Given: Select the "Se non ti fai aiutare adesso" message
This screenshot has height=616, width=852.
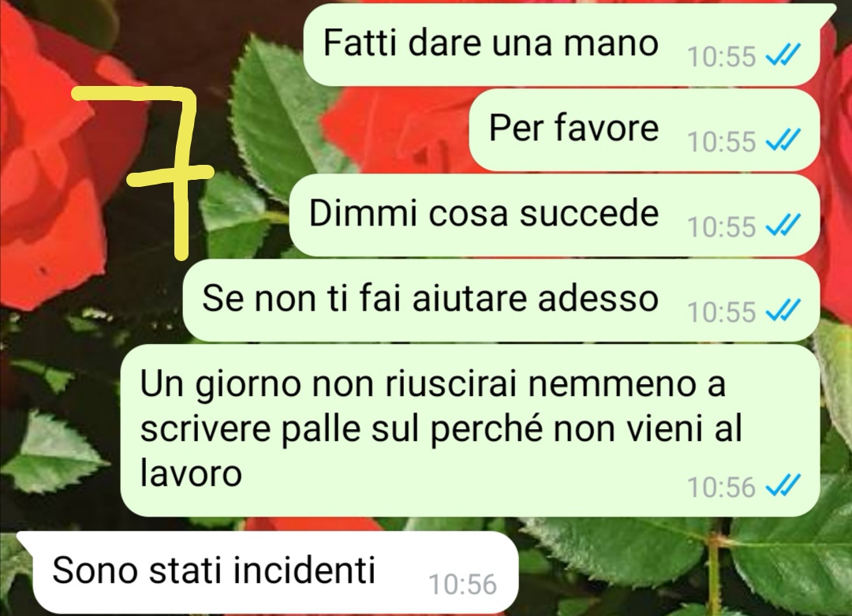Looking at the screenshot, I should pos(502,301).
